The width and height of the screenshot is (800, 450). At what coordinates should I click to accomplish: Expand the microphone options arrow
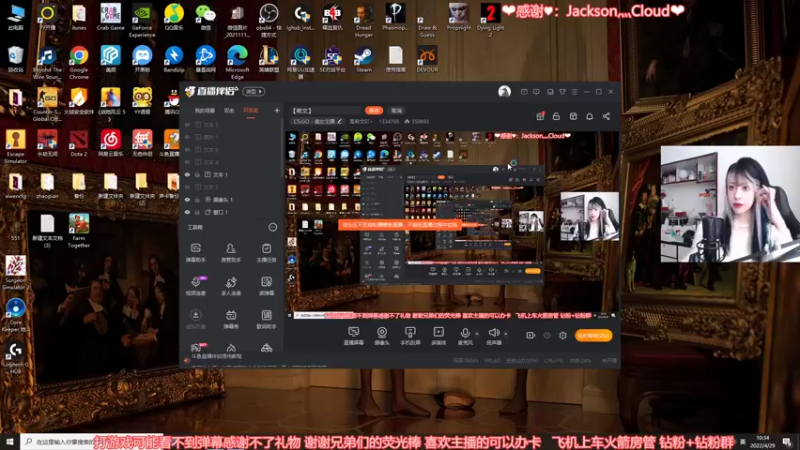pos(477,334)
